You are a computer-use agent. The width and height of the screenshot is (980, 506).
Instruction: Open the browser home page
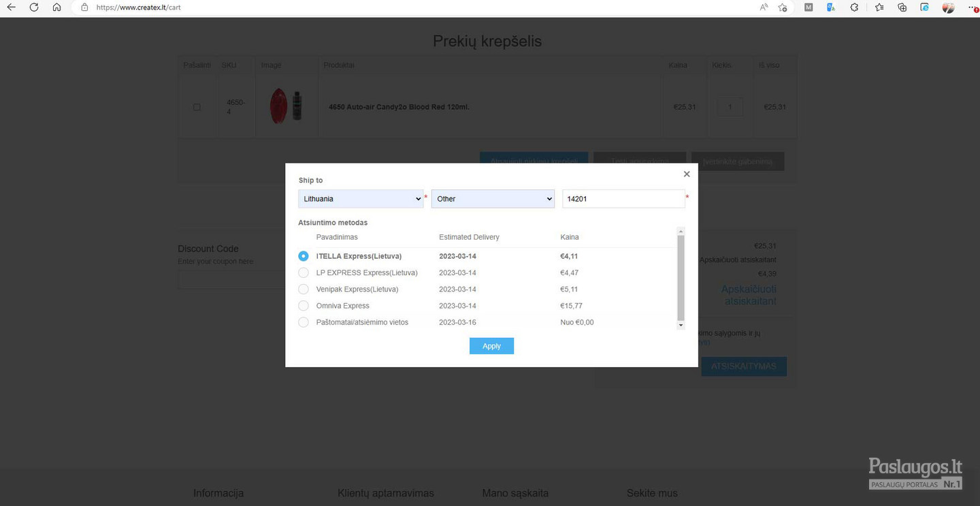pyautogui.click(x=56, y=7)
